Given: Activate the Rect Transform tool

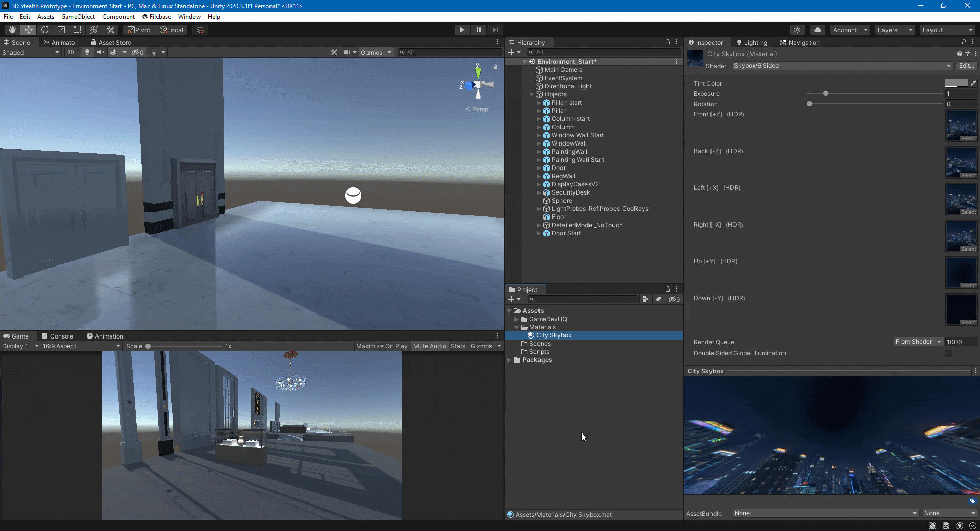Looking at the screenshot, I should 77,30.
